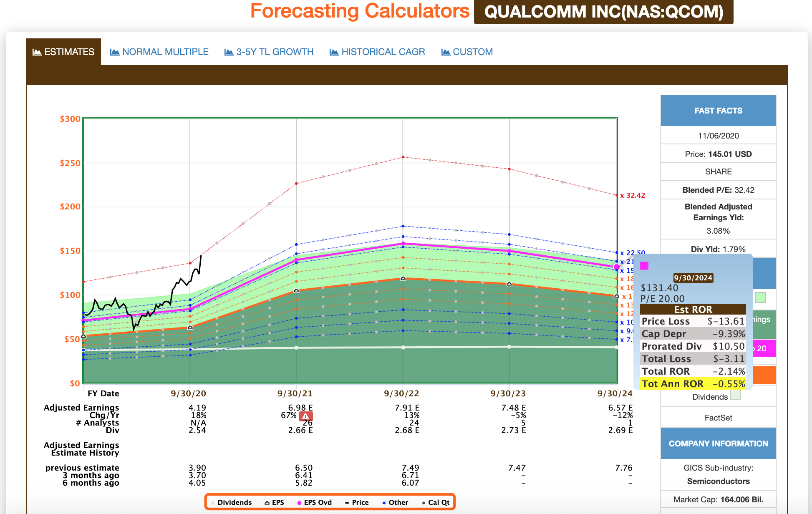Screen dimensions: 812x514
Task: Switch to the NORMAL MULTIPLE tab
Action: [159, 52]
